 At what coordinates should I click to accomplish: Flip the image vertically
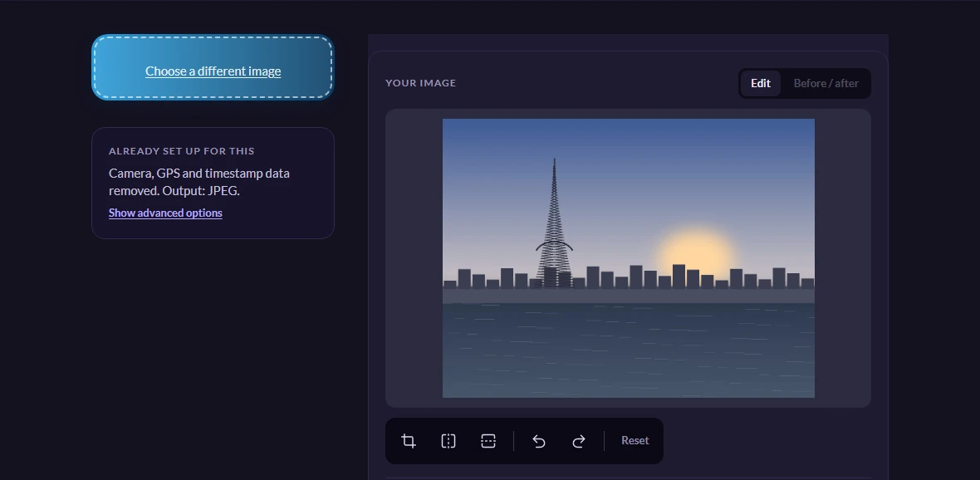(x=488, y=441)
